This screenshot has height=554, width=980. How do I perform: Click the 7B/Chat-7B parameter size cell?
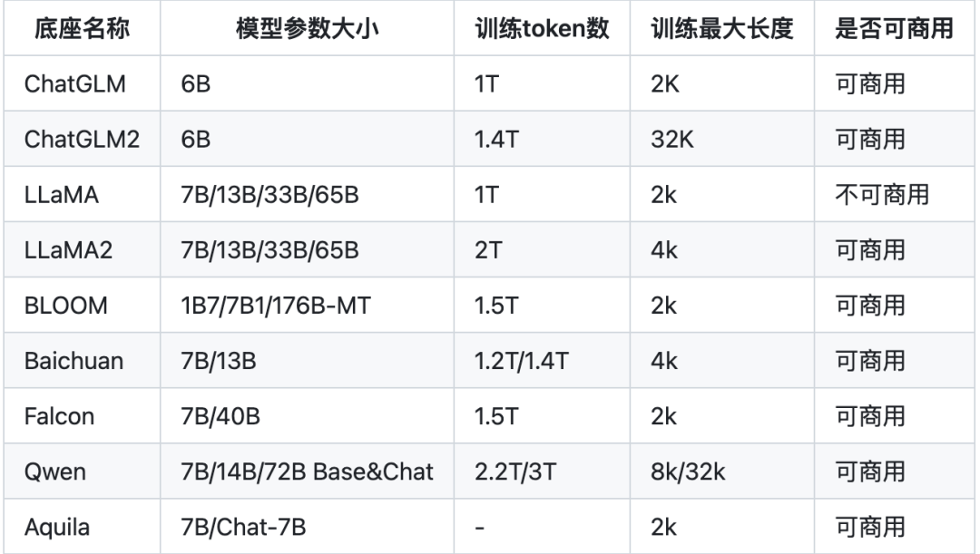click(245, 527)
